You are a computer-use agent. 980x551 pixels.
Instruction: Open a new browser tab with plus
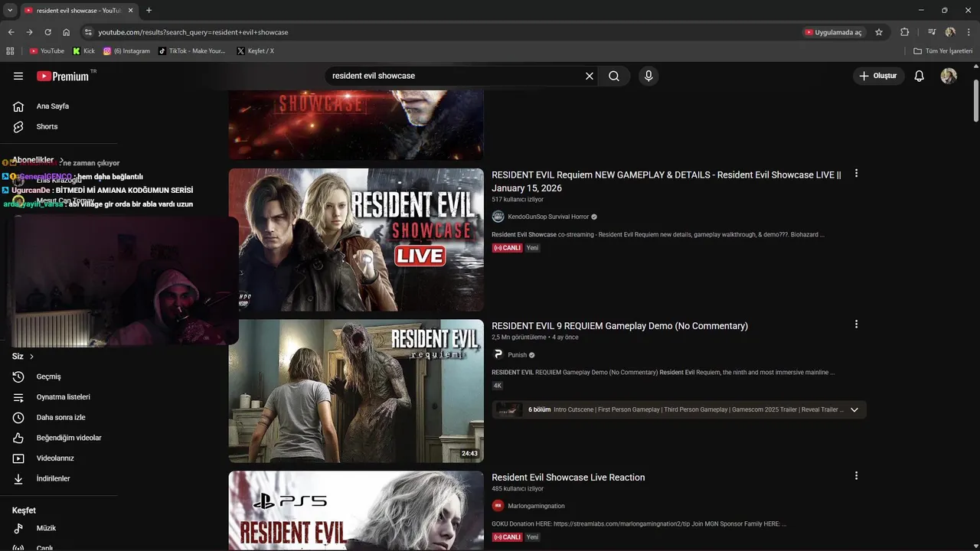pyautogui.click(x=149, y=11)
